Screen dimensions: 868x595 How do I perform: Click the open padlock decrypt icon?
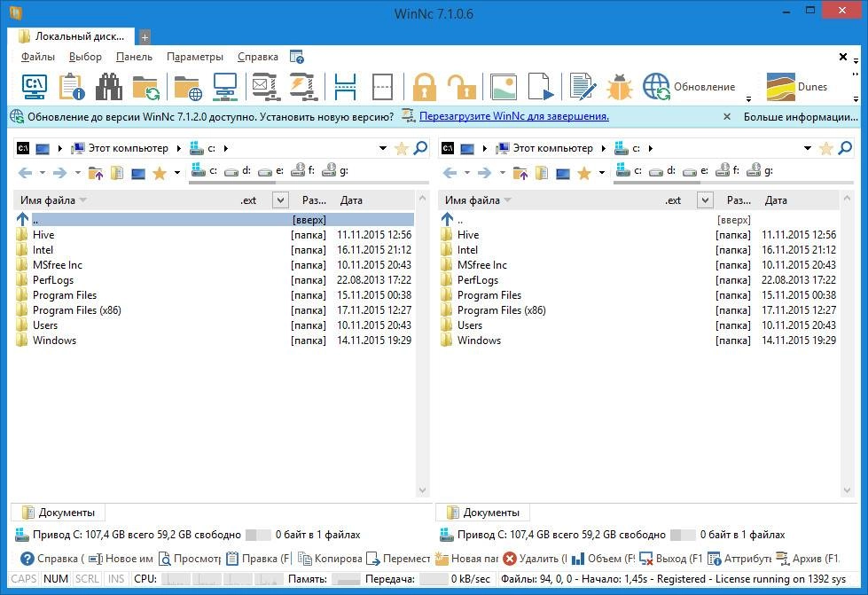462,87
